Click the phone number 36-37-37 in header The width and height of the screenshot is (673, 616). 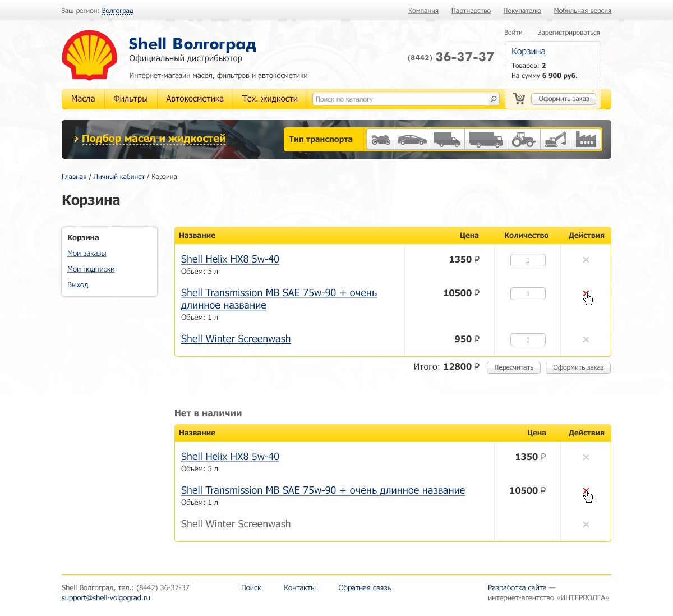click(x=464, y=57)
